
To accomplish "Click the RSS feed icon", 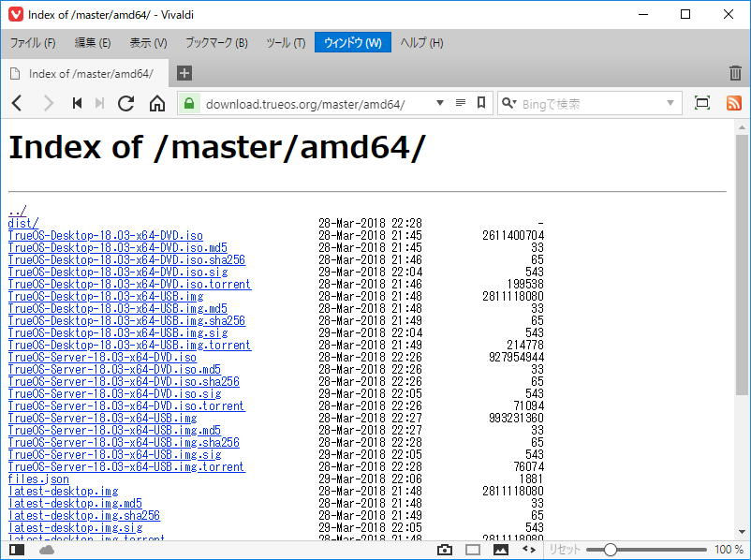I will pyautogui.click(x=734, y=103).
